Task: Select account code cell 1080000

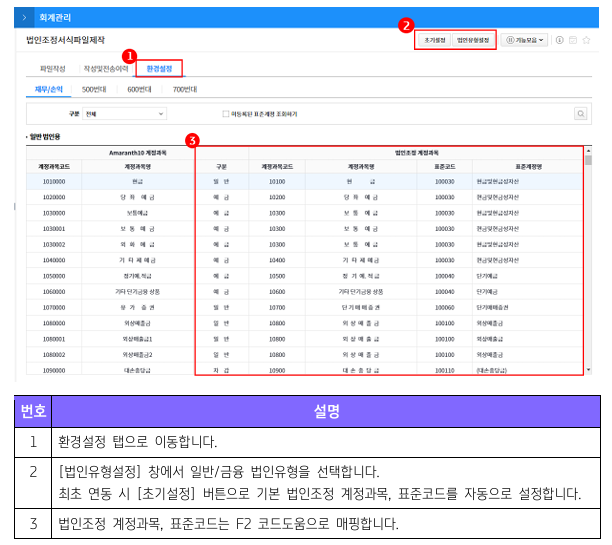Action: [54, 323]
